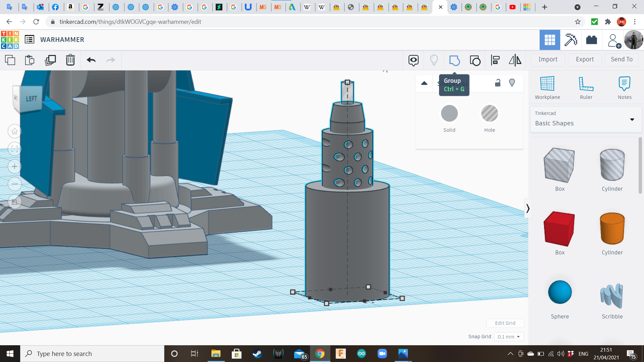
Task: Collapse the shapes sidebar chevron
Action: [x=528, y=208]
